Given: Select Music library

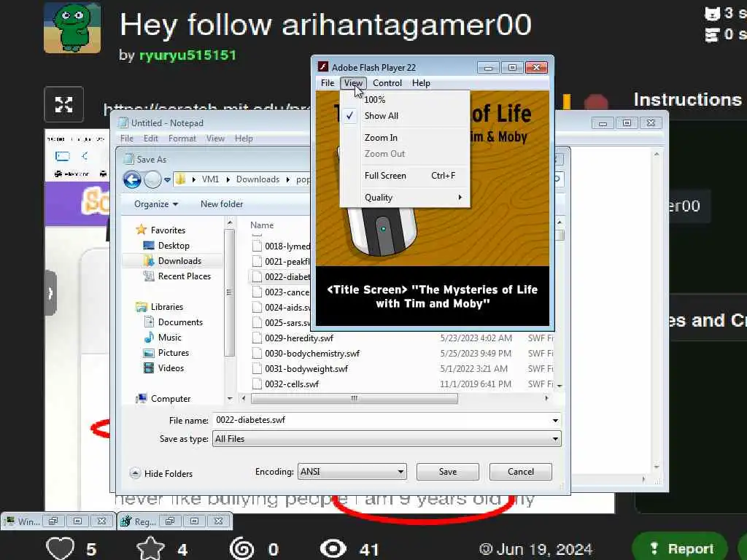Looking at the screenshot, I should [169, 338].
